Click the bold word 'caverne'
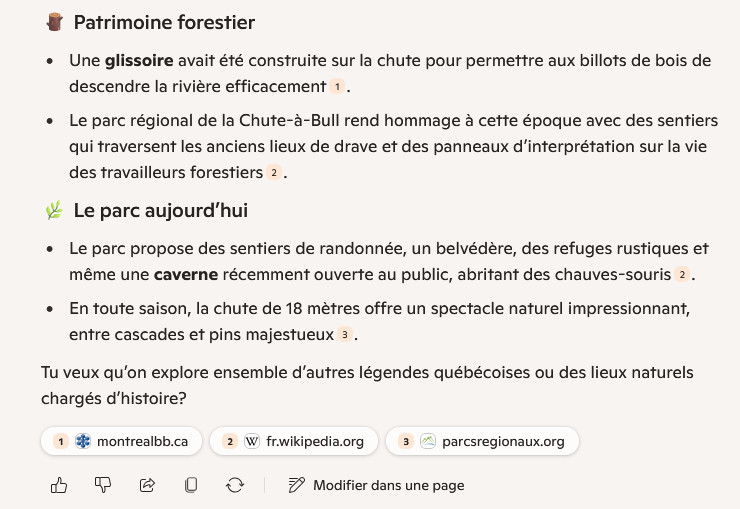Viewport: 740px width, 509px height. click(185, 274)
